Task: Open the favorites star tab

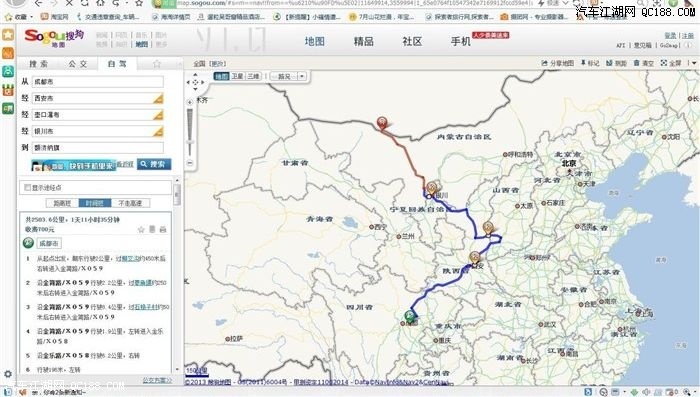Action: click(x=157, y=64)
